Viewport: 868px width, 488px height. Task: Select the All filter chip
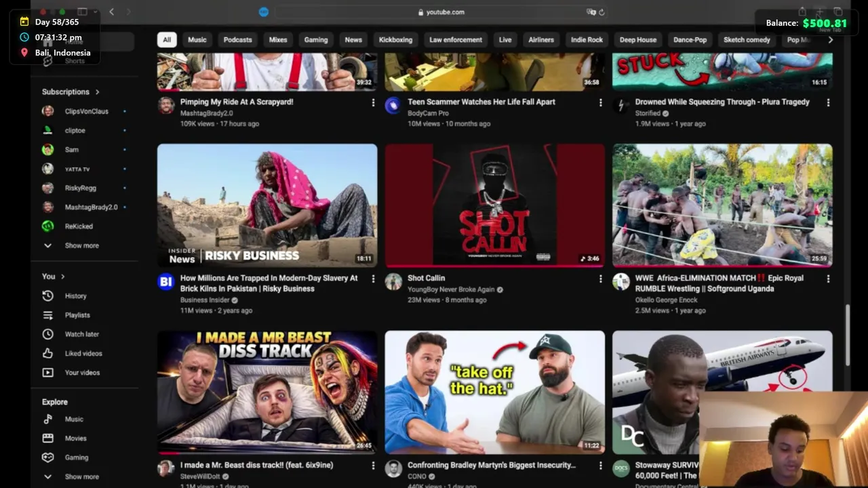pyautogui.click(x=167, y=40)
